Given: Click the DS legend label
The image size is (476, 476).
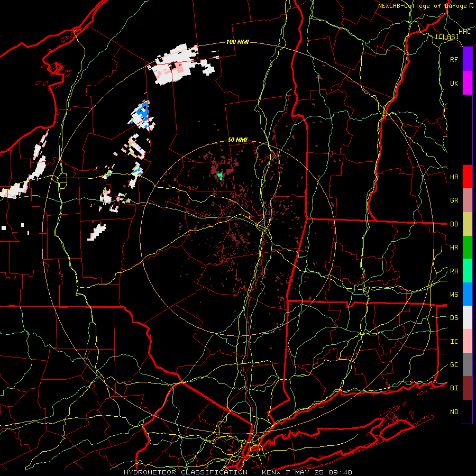Looking at the screenshot, I should [x=454, y=318].
